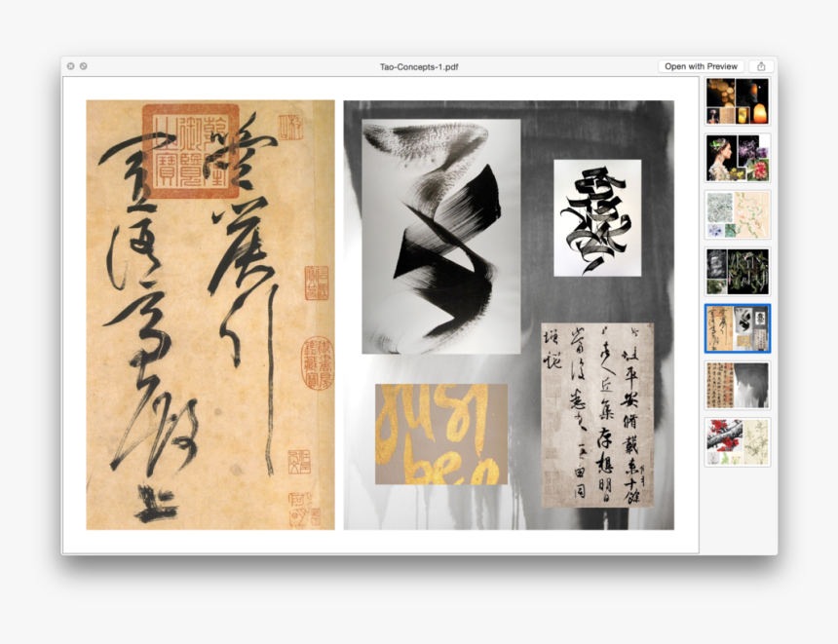Click empty sidebar area below the last thumbnail
Viewport: 838px width, 644px height.
(738, 507)
